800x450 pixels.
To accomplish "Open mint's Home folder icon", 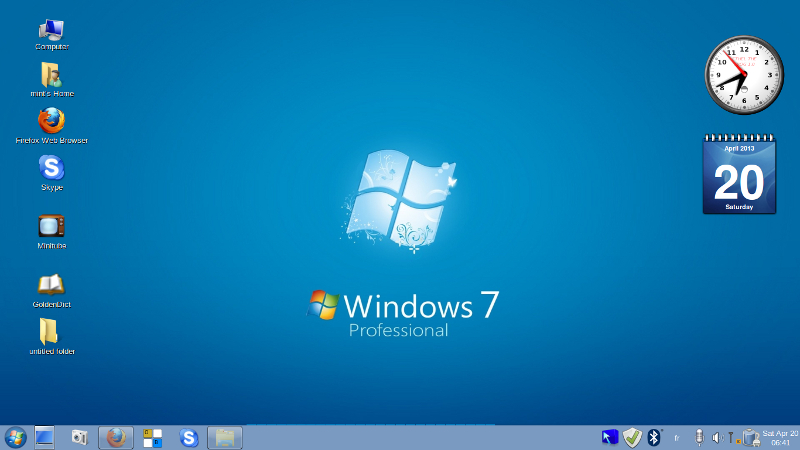I will [x=51, y=75].
